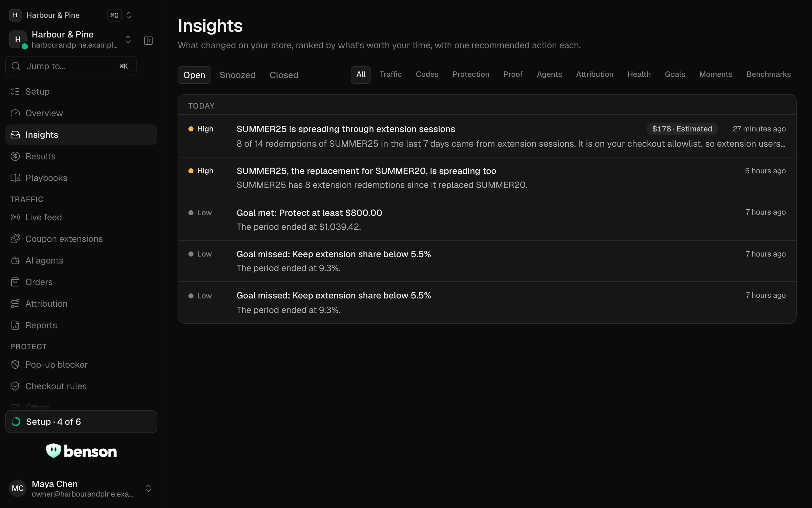Filter insights by Agents

click(x=549, y=74)
